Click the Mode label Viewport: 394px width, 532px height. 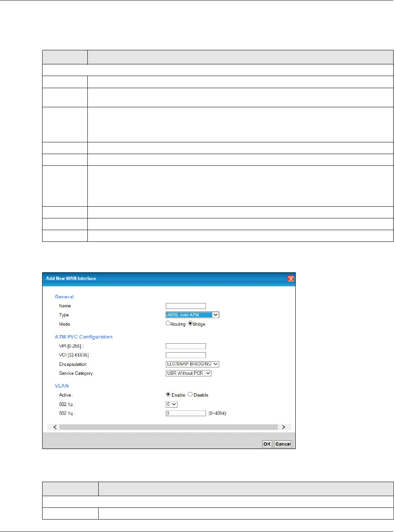[x=65, y=324]
